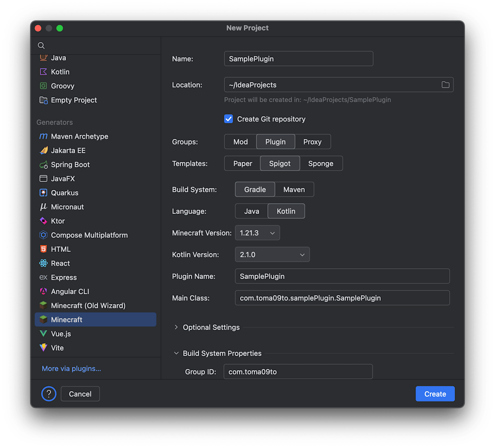
Task: Click the Empty Project folder icon
Action: pos(43,100)
